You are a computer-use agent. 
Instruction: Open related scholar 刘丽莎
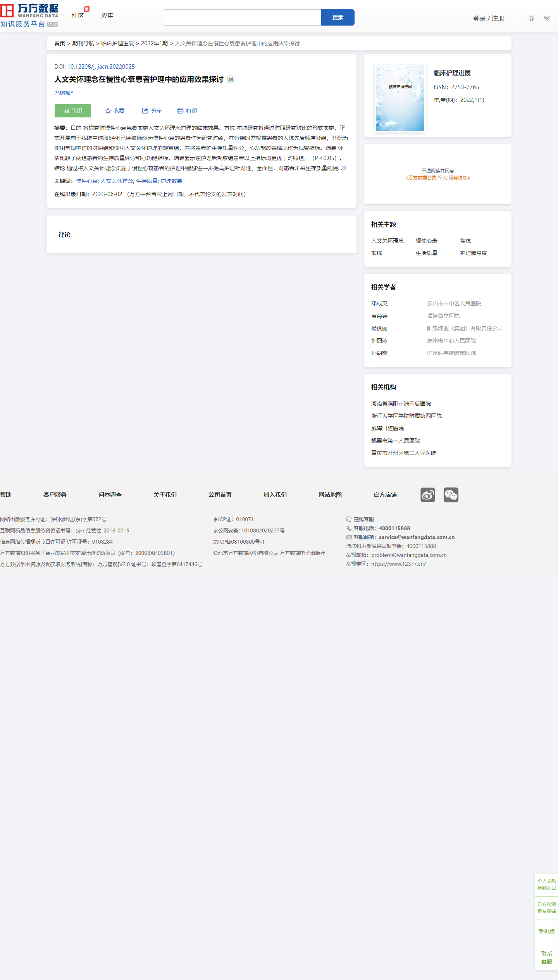379,341
